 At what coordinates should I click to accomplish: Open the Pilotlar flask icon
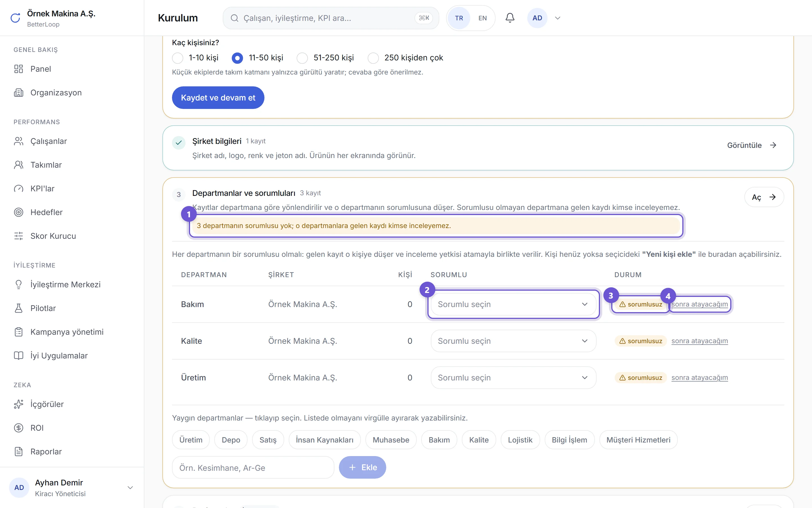[x=18, y=308]
